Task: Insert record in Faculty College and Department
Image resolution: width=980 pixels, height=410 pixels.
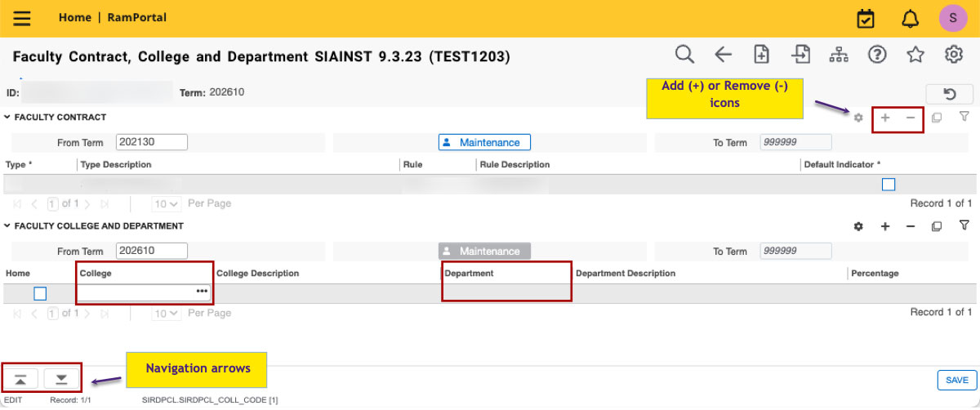Action: (x=885, y=226)
